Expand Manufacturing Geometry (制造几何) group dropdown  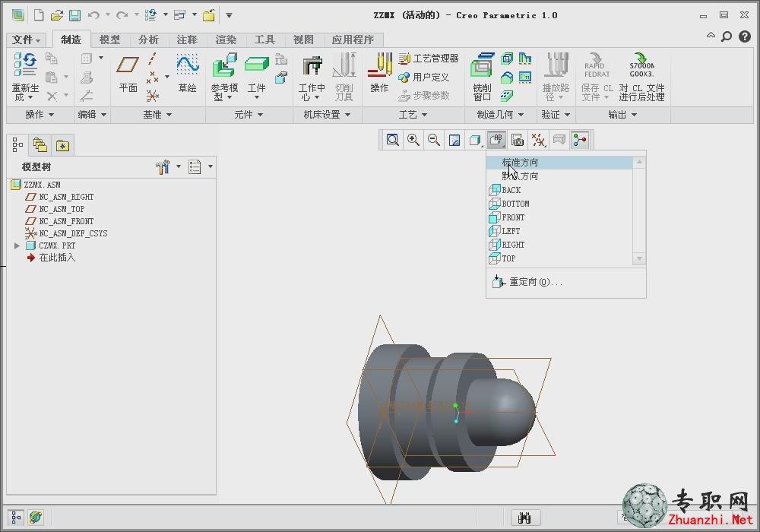coord(500,115)
